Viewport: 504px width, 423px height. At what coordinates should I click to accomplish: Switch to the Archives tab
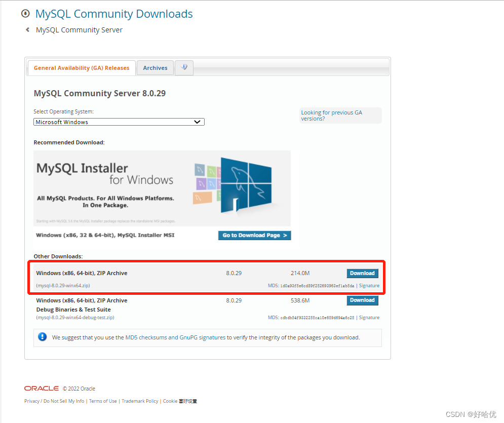point(155,68)
